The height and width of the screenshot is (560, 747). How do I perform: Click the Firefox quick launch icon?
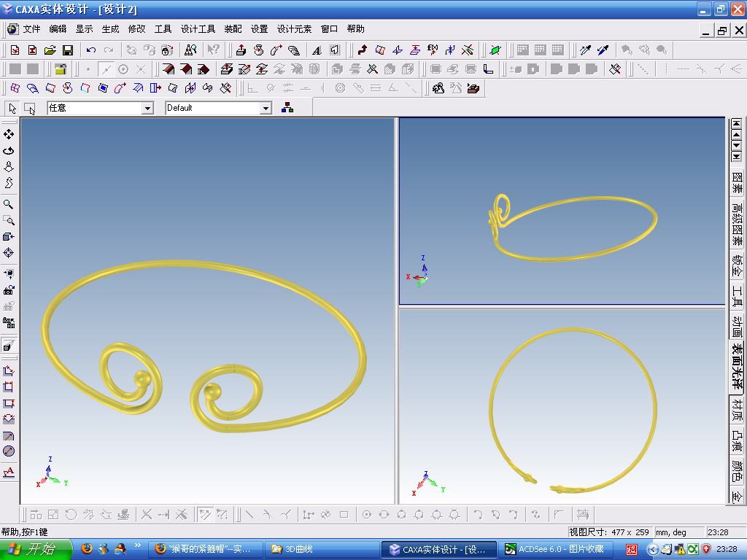(87, 548)
